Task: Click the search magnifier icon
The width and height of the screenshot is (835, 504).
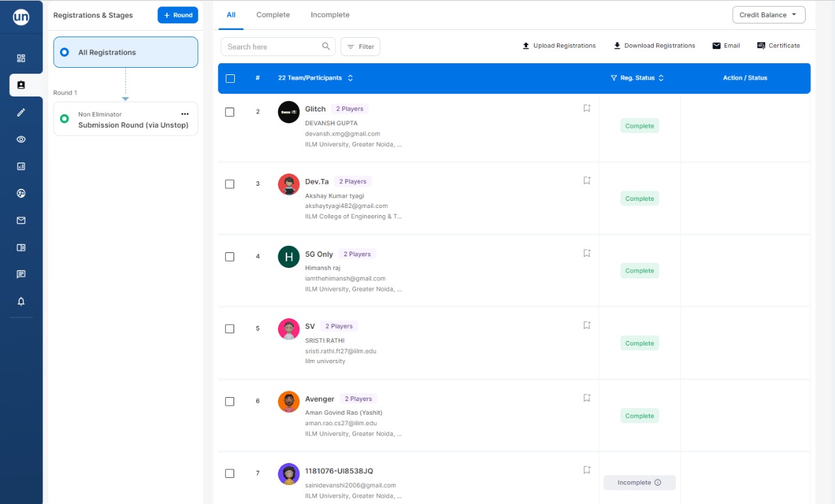Action: (326, 46)
